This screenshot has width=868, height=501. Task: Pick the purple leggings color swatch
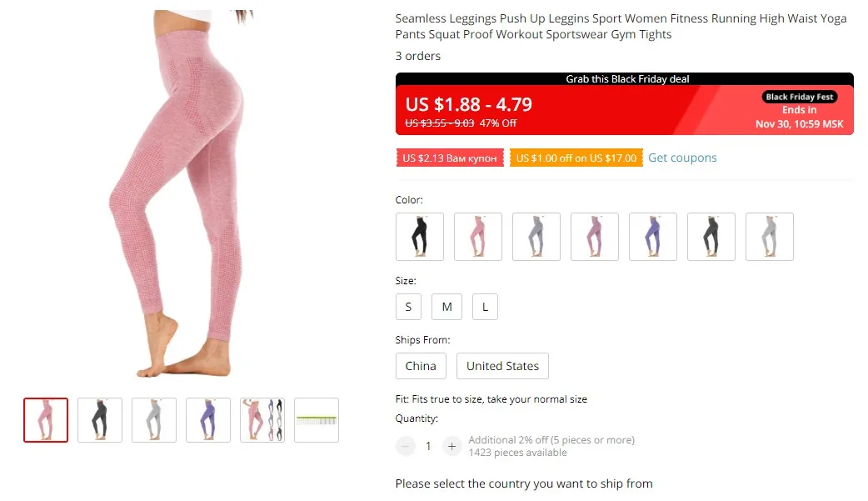(x=653, y=237)
